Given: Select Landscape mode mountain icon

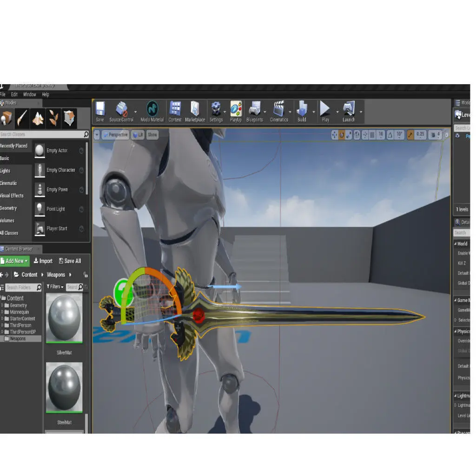Looking at the screenshot, I should point(38,118).
